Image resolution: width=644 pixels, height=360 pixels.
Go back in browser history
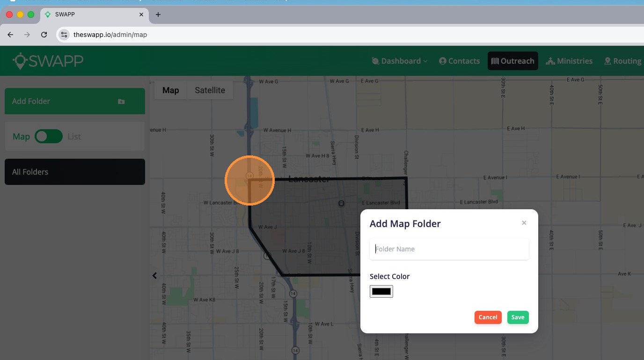pyautogui.click(x=10, y=35)
